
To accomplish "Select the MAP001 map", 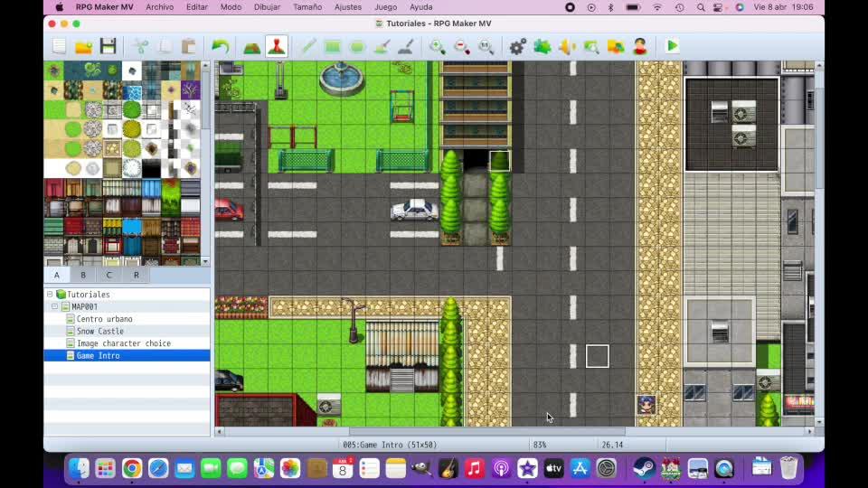I will [x=84, y=306].
